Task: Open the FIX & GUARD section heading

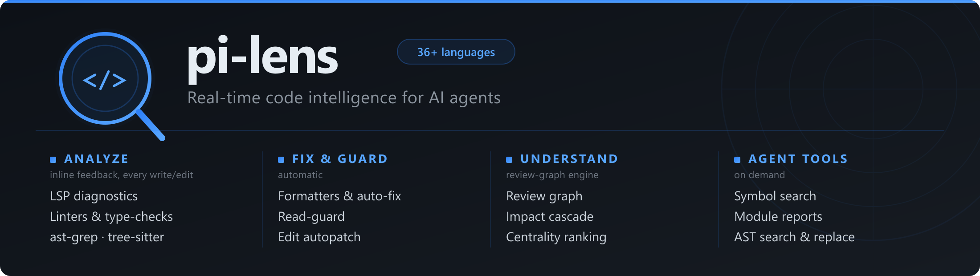Action: [340, 159]
